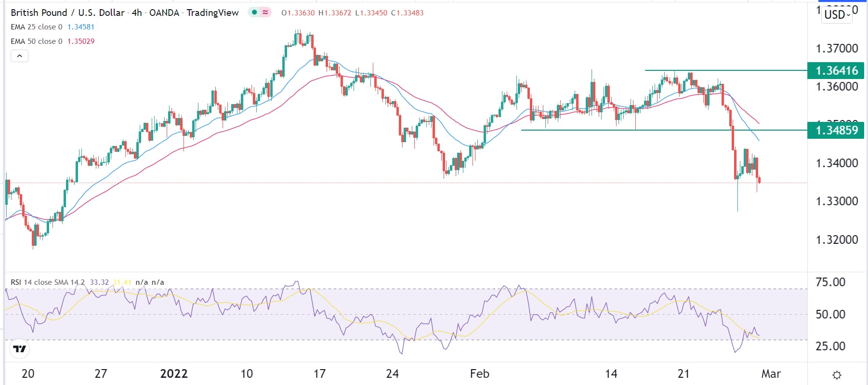Click the pink delayed-data wave icon

(265, 13)
